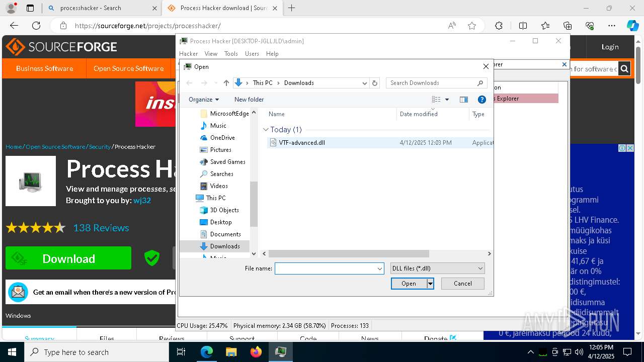Open the 138 Reviews link
644x362 pixels.
[x=101, y=228]
